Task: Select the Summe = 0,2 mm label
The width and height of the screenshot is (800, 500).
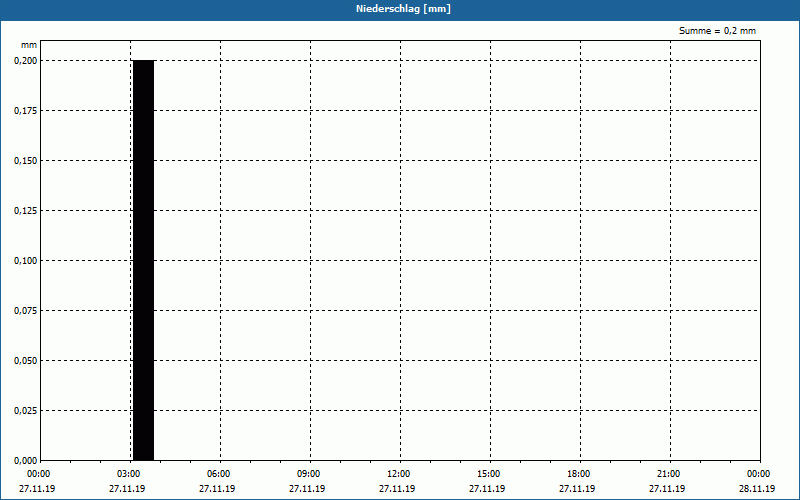Action: tap(717, 31)
